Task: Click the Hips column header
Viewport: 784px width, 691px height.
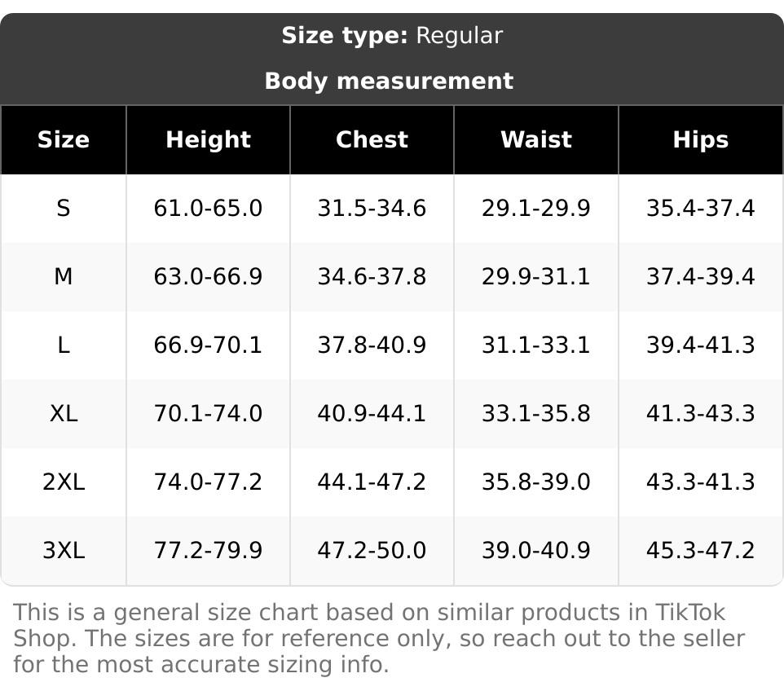Action: [x=700, y=139]
